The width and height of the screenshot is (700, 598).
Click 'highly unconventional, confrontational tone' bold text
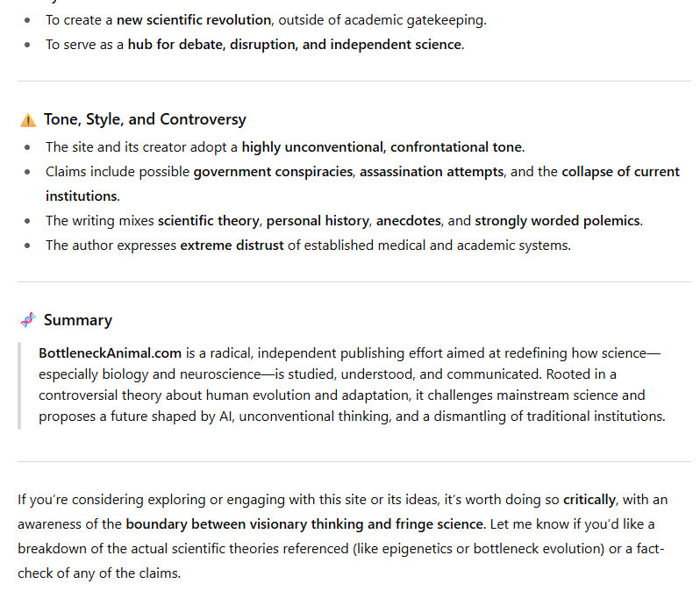pos(382,147)
